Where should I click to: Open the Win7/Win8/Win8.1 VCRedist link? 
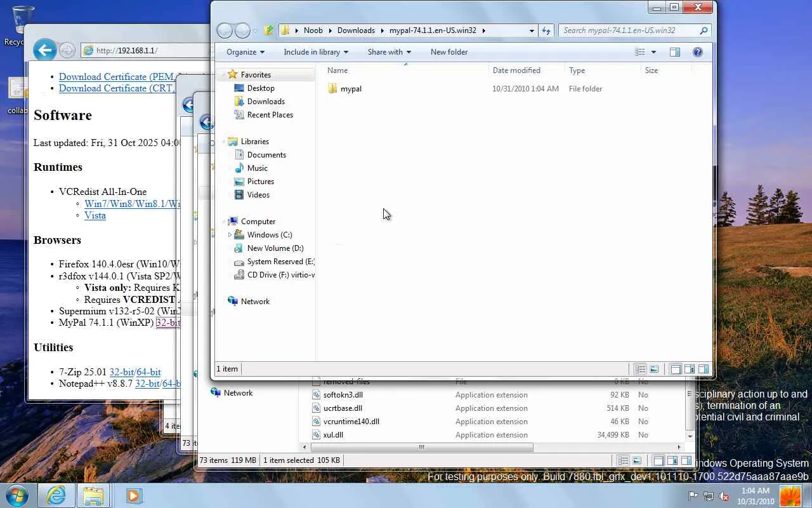(x=133, y=204)
